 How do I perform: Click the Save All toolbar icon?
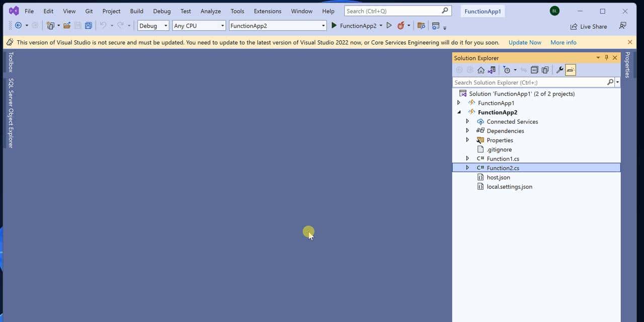pos(89,25)
